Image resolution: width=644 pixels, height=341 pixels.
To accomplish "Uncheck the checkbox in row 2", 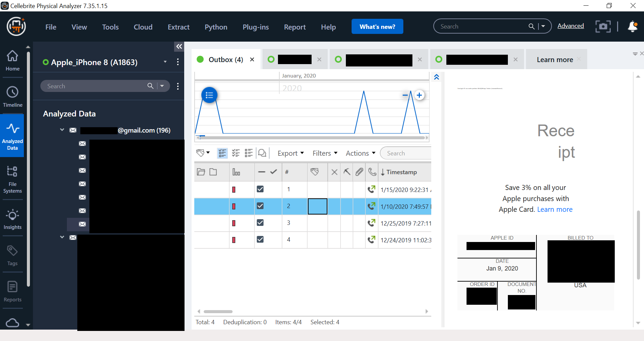I will (x=260, y=206).
